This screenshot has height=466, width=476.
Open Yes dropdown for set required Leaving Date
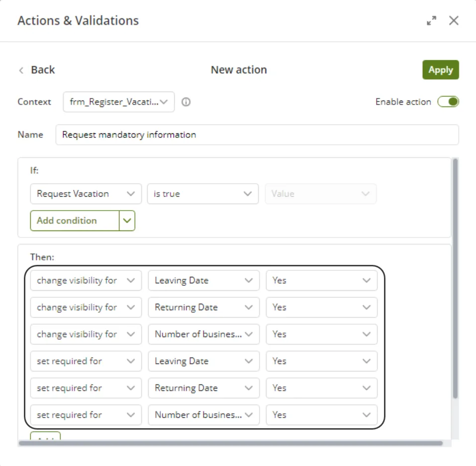tap(322, 361)
